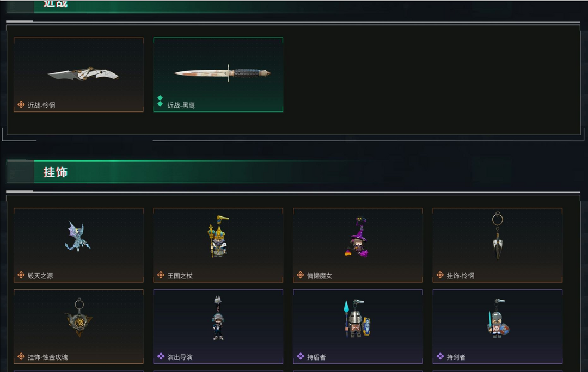Choose the 王国之杖 king charm icon
588x372 pixels.
[x=218, y=237]
